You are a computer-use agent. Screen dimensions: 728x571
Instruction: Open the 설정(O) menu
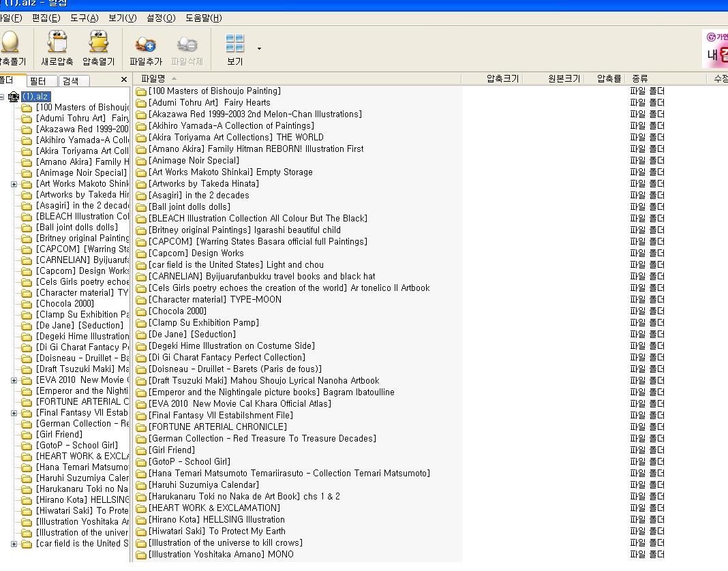tap(160, 18)
